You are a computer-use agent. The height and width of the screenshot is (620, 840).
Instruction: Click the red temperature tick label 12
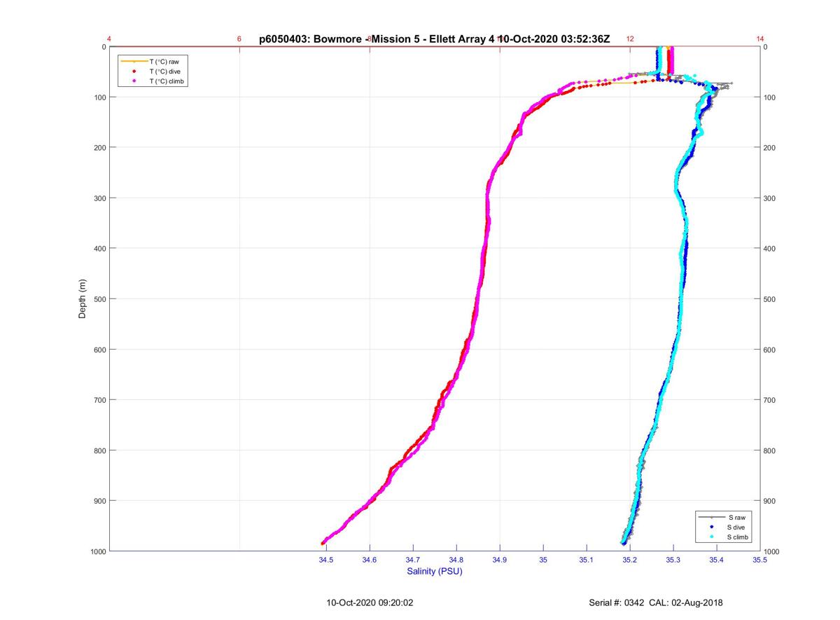(x=630, y=39)
